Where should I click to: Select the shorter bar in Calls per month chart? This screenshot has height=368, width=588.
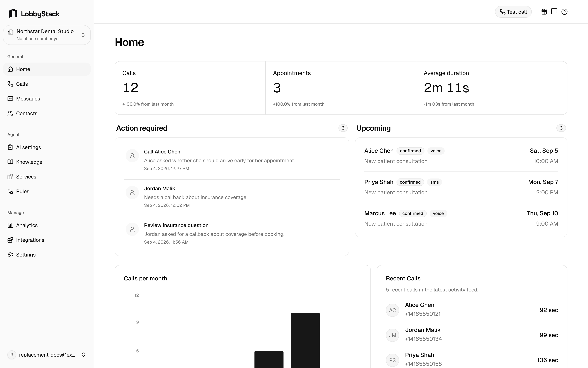pos(269,359)
